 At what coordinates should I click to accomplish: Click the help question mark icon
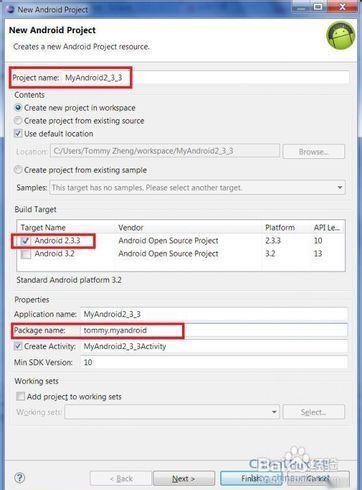(x=20, y=478)
